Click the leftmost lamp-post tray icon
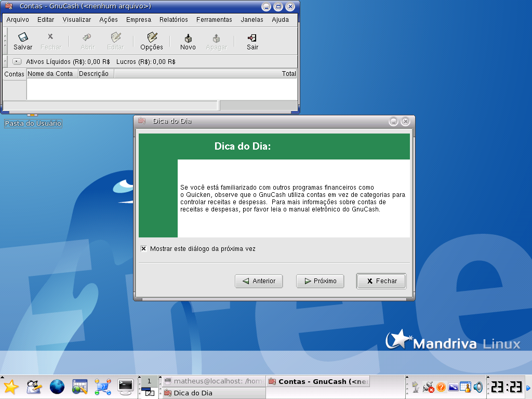This screenshot has width=532, height=399. click(416, 387)
